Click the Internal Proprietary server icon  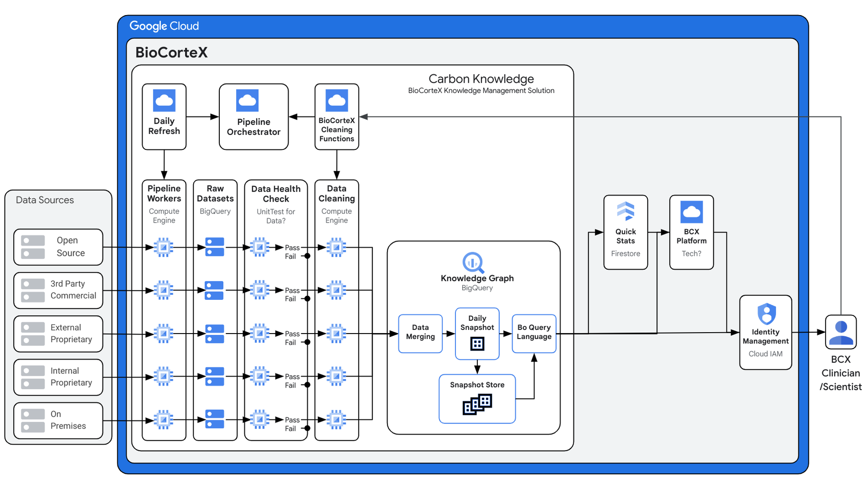pyautogui.click(x=33, y=377)
